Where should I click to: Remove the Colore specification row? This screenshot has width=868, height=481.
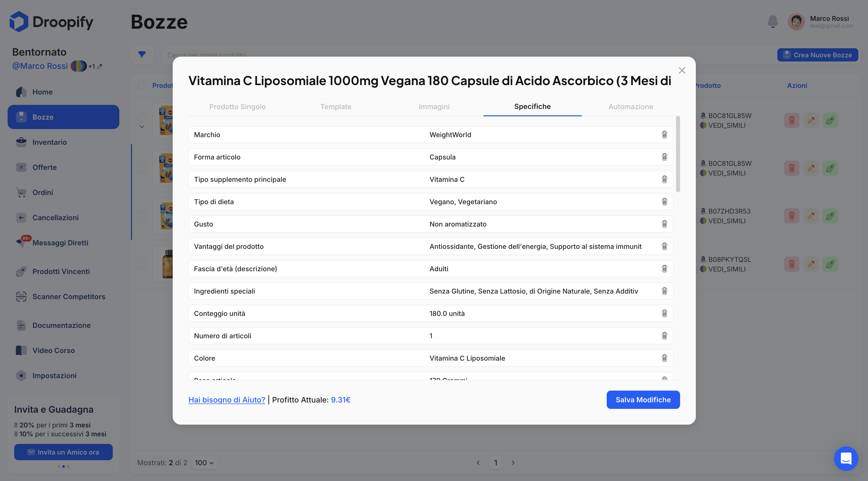coord(664,358)
